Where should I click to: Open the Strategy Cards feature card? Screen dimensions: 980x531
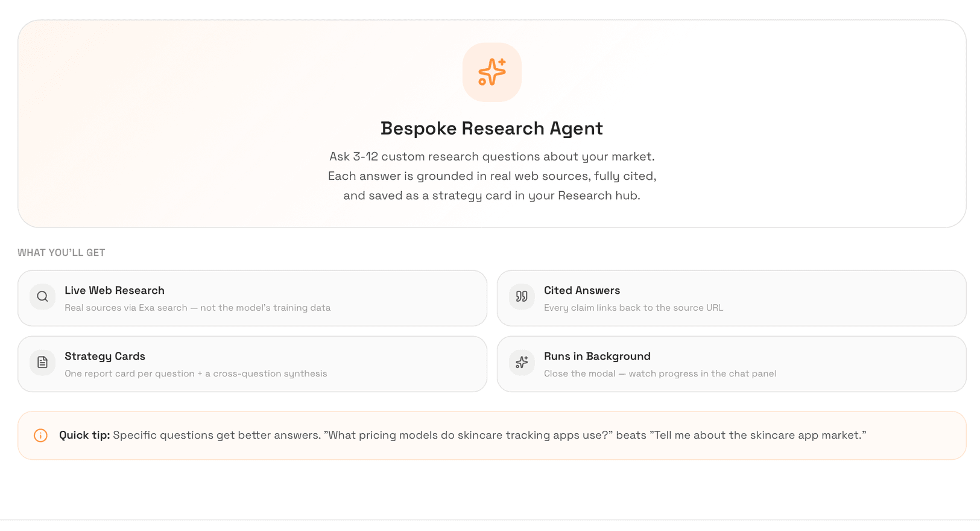(252, 364)
